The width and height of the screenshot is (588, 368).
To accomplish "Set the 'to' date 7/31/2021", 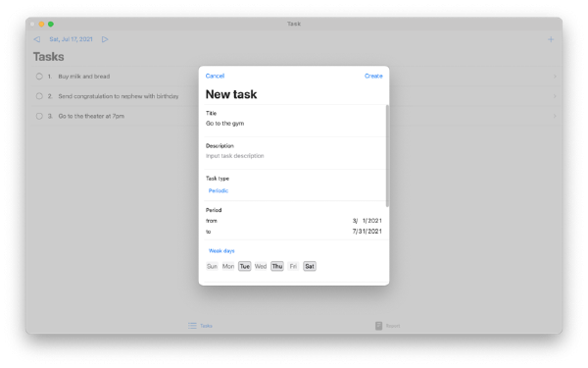I will [367, 232].
